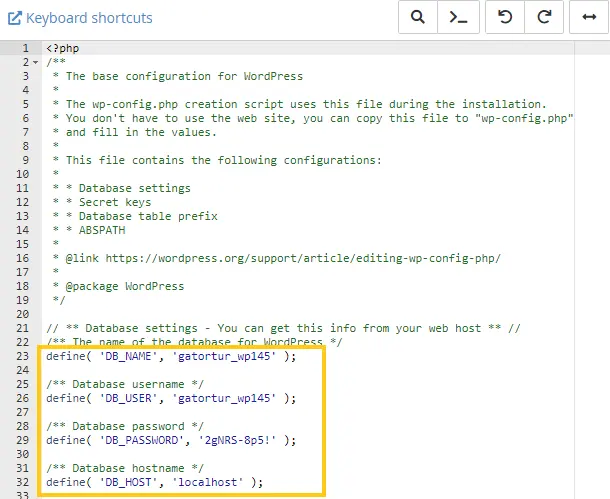Click the '* * ABSPATH' comment line
This screenshot has height=499, width=610.
(89, 230)
